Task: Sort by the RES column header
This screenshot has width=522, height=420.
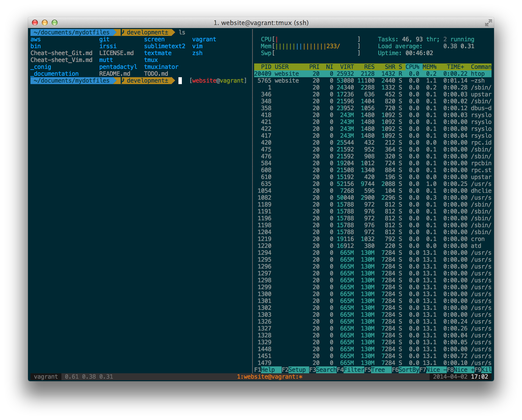Action: [x=369, y=67]
